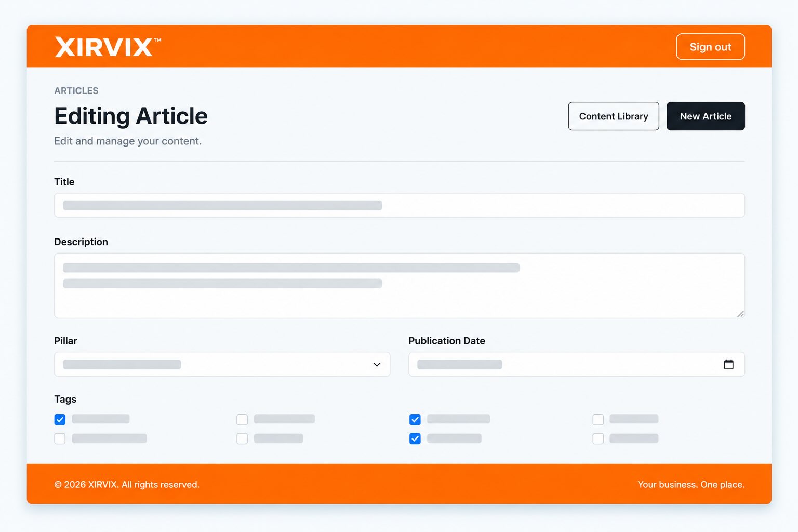The height and width of the screenshot is (532, 798).
Task: Focus the Title input field
Action: click(399, 205)
